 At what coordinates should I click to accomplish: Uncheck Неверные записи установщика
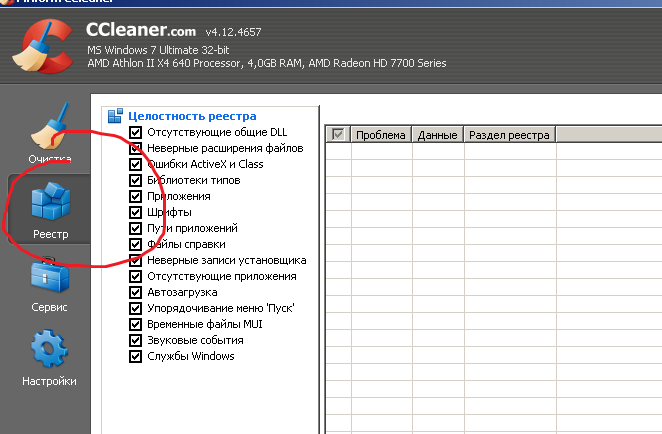tap(135, 260)
